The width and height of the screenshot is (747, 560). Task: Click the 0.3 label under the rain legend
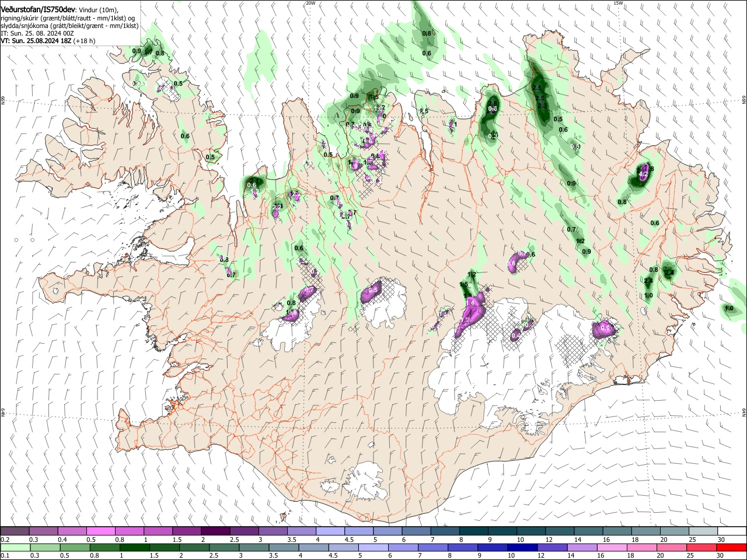[x=34, y=556]
